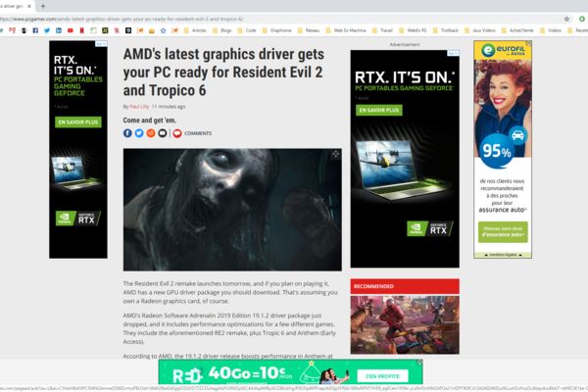Click the green extension icon near address bar
The height and width of the screenshot is (392, 588).
[581, 19]
